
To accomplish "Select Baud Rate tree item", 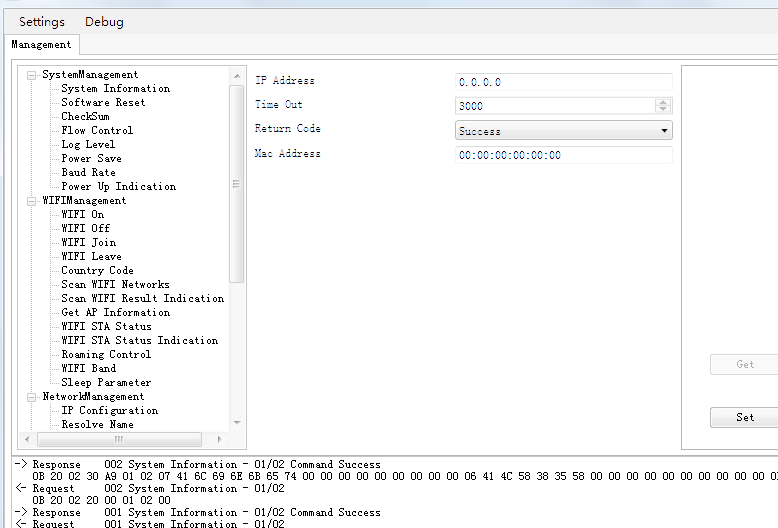I will point(88,172).
